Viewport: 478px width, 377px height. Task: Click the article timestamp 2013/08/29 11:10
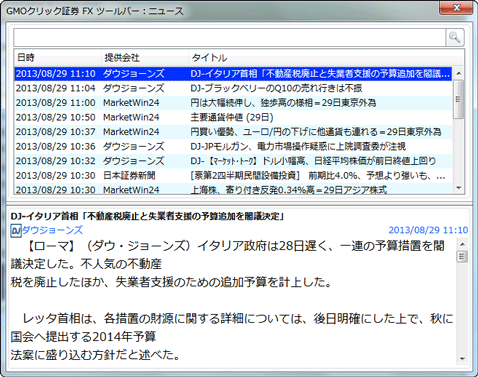(x=428, y=230)
